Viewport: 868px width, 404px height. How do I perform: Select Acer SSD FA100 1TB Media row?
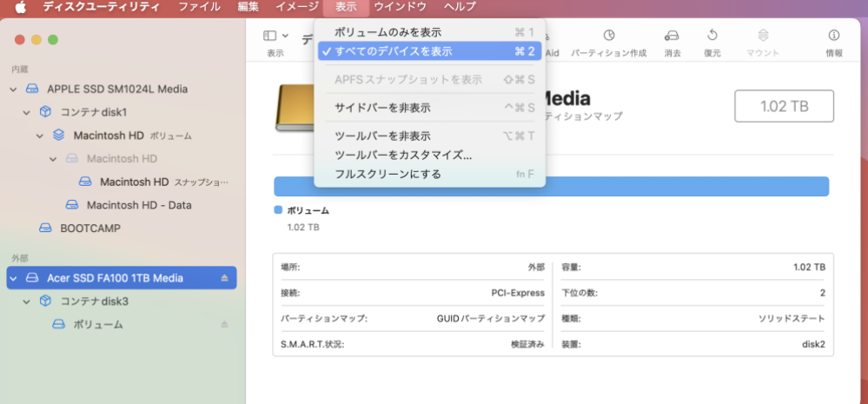click(x=122, y=278)
